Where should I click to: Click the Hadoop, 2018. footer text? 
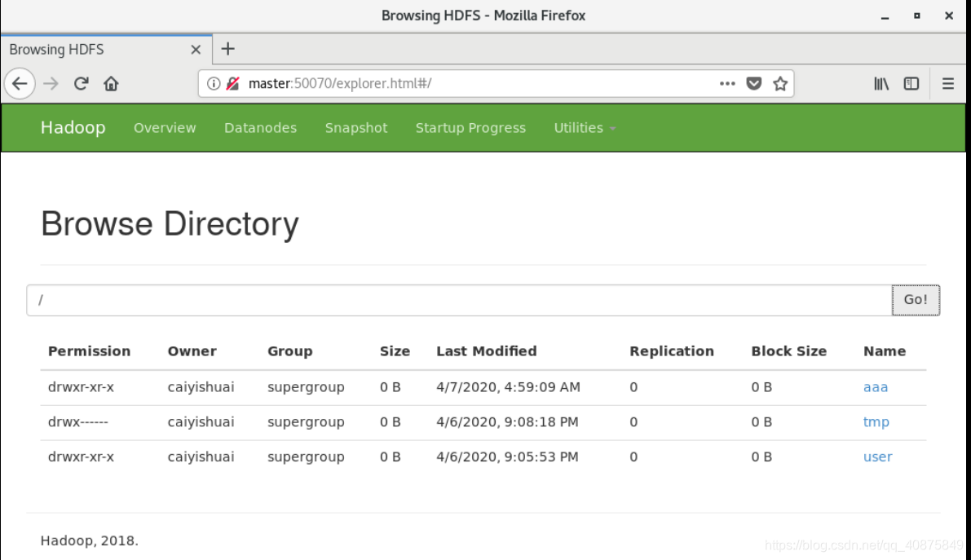coord(89,540)
